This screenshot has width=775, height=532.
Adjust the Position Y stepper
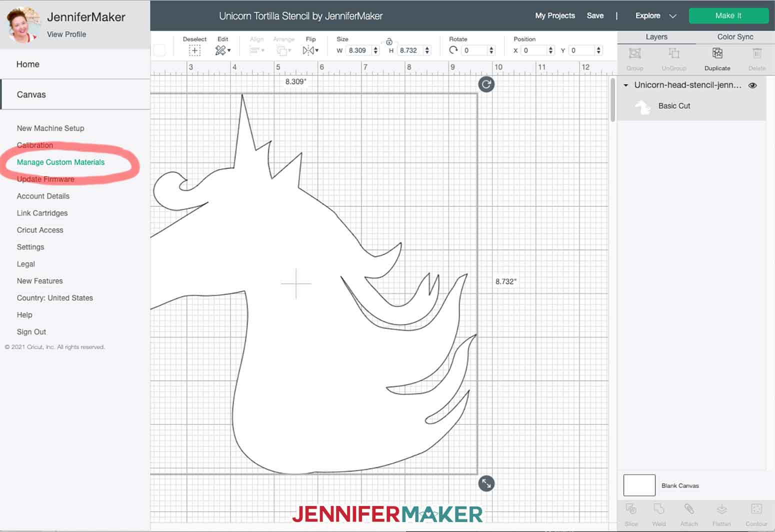[598, 50]
